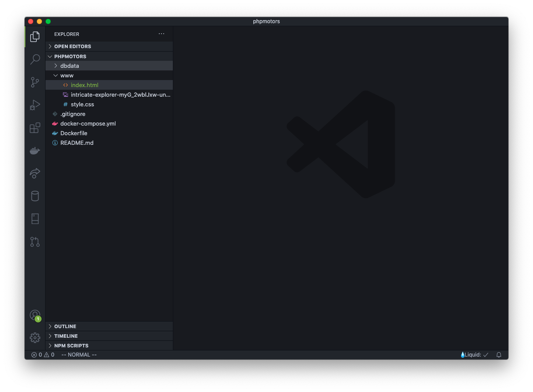Open the Live Share view
The image size is (533, 392).
(x=35, y=173)
